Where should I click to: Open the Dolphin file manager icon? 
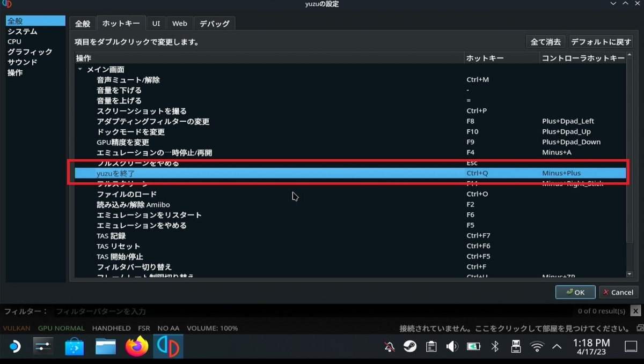[106, 347]
